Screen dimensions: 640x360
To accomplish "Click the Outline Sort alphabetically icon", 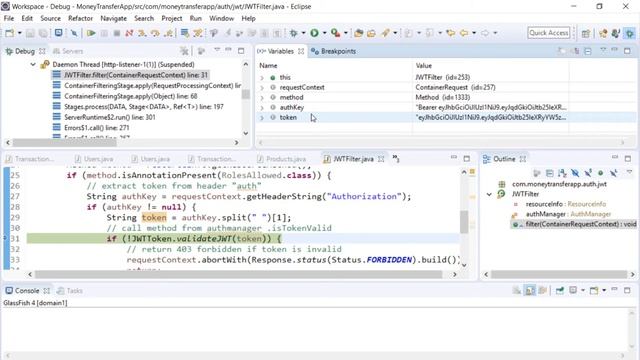I will tap(562, 173).
